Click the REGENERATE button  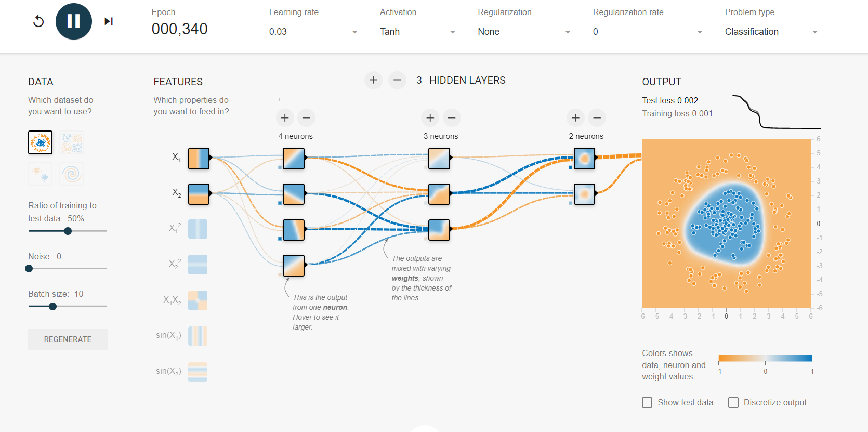[68, 339]
